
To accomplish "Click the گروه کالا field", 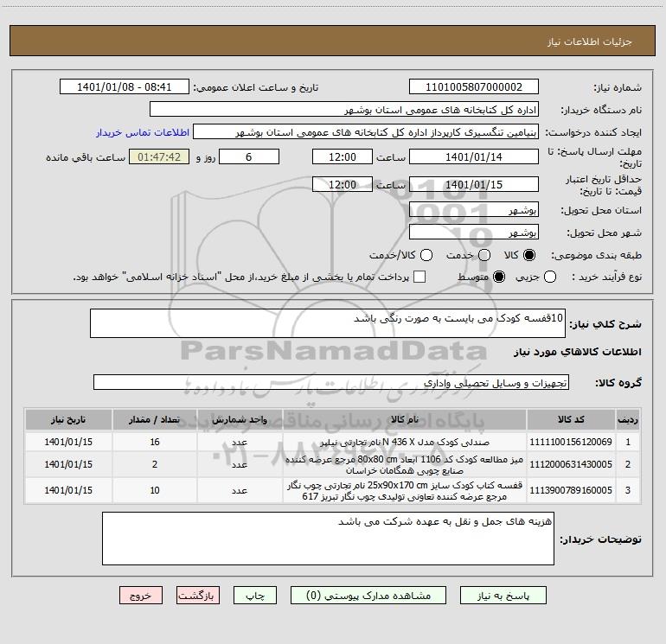I will (x=331, y=382).
